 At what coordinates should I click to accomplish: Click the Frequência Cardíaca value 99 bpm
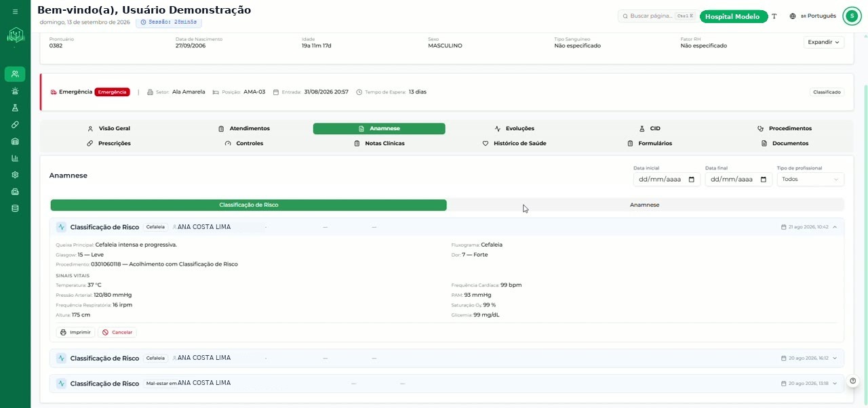click(x=511, y=285)
